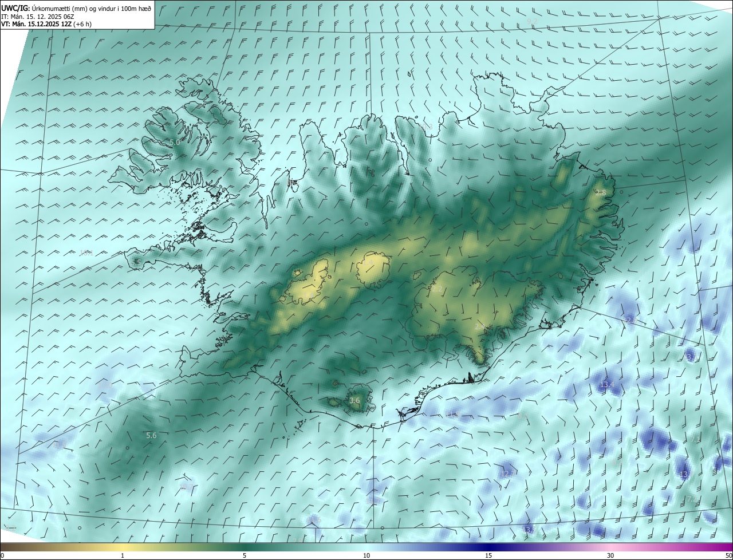Image resolution: width=733 pixels, height=560 pixels.
Task: Click the 2.2 value on the large ice cap
Action: (437, 289)
